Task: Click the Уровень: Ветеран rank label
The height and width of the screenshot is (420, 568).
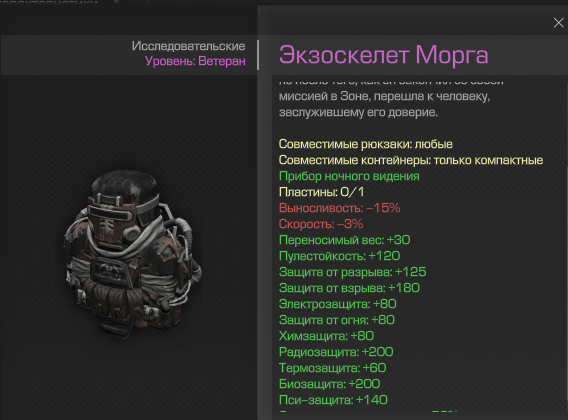Action: [x=195, y=61]
